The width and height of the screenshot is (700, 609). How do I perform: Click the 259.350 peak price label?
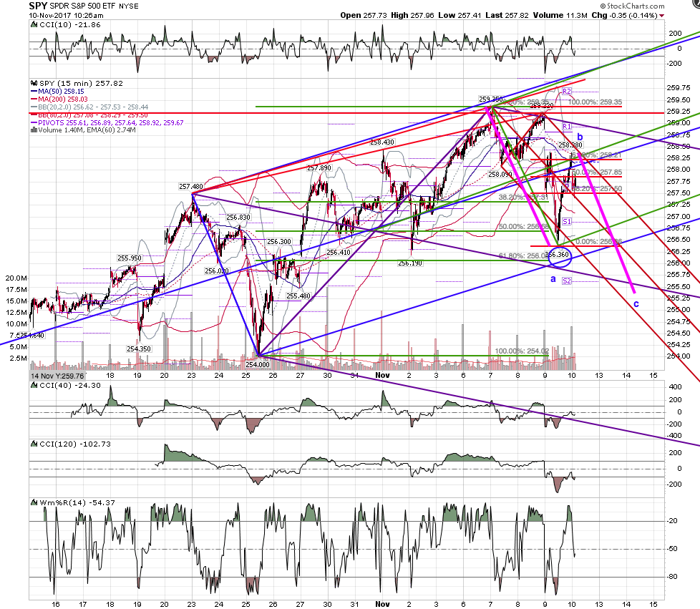pos(490,99)
